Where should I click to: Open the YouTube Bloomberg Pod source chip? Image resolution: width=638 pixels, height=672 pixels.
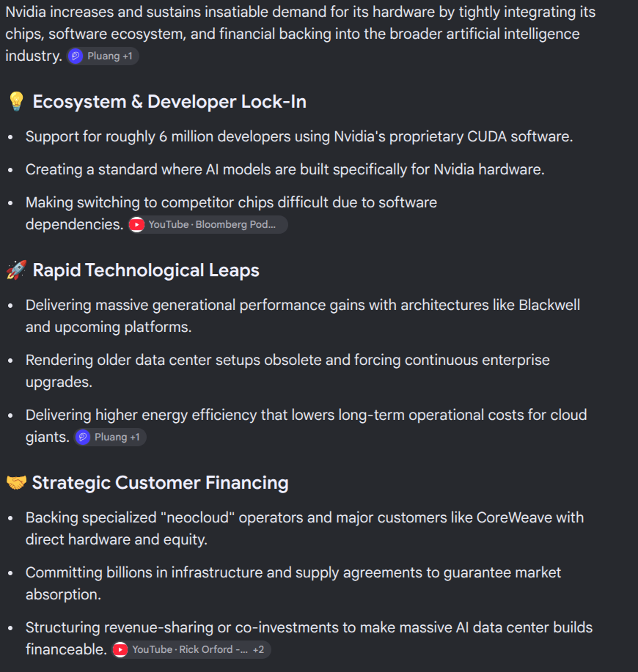[208, 224]
